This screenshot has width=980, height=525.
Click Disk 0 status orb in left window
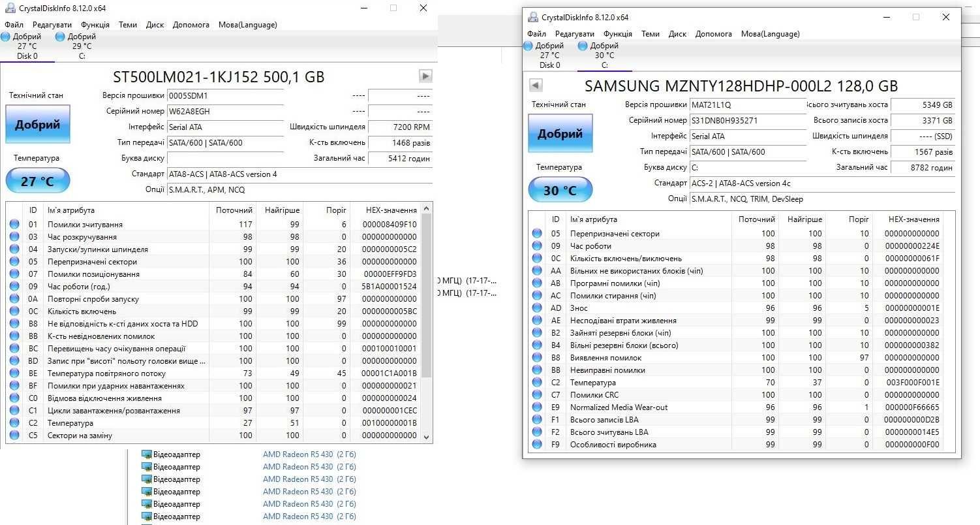click(6, 37)
